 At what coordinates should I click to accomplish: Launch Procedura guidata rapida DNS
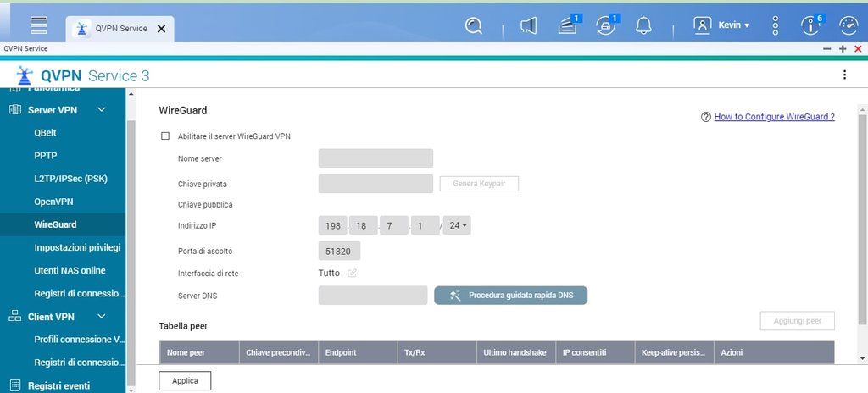click(x=510, y=296)
